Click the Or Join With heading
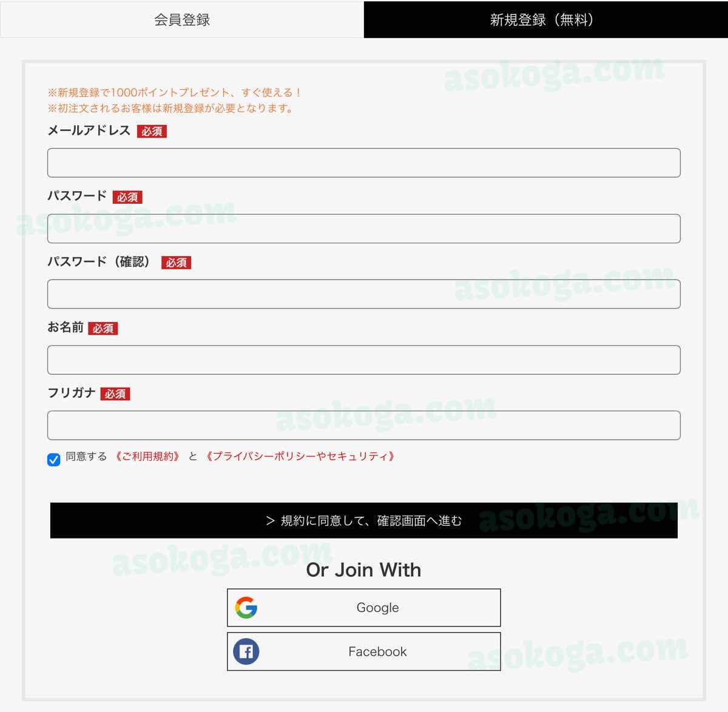 [x=363, y=570]
